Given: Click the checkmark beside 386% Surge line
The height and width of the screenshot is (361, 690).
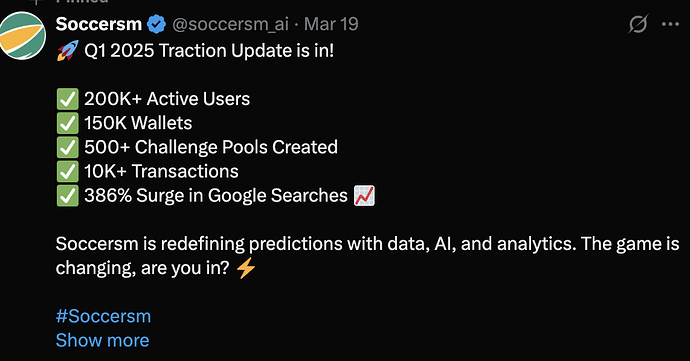Looking at the screenshot, I should [68, 195].
